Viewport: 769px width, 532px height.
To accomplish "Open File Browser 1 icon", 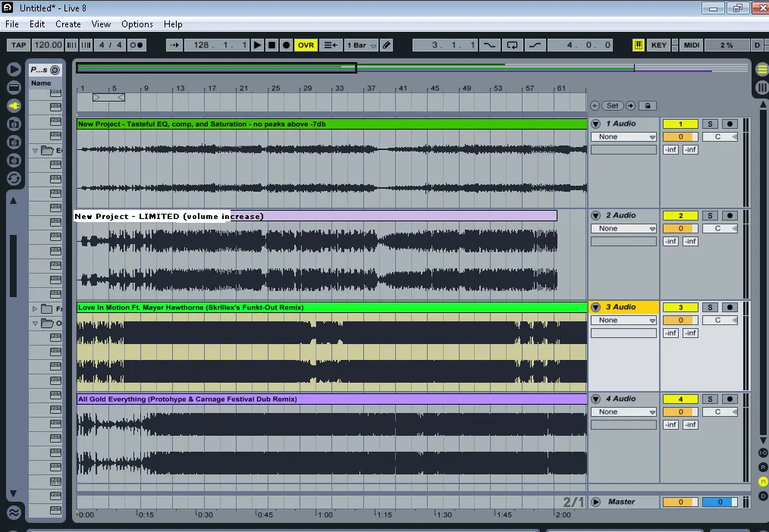I will coord(14,124).
